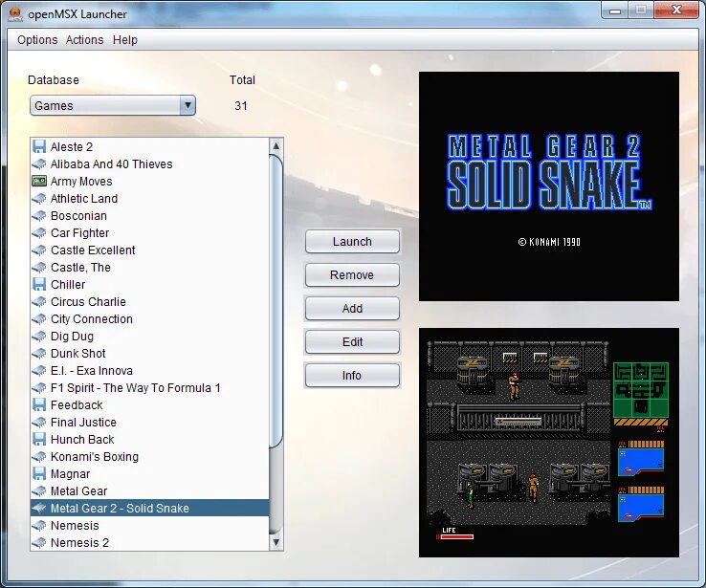Viewport: 706px width, 588px height.
Task: Click the Remove button
Action: coord(352,275)
